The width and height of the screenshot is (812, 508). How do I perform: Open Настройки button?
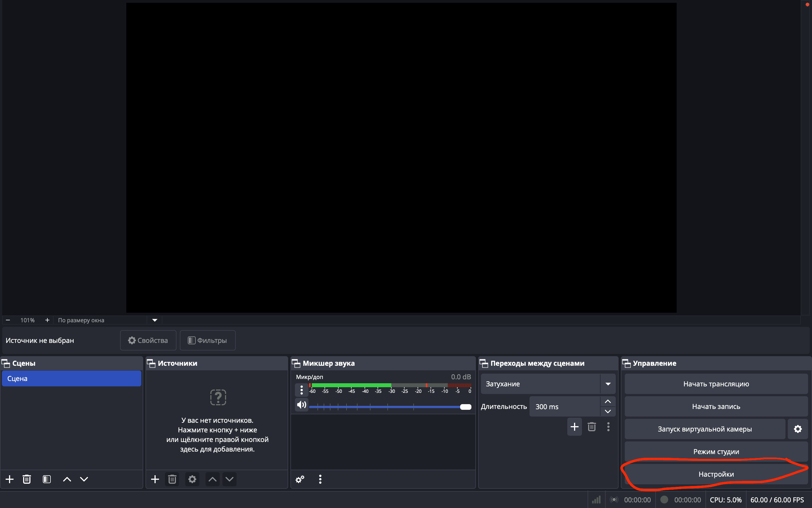point(716,474)
